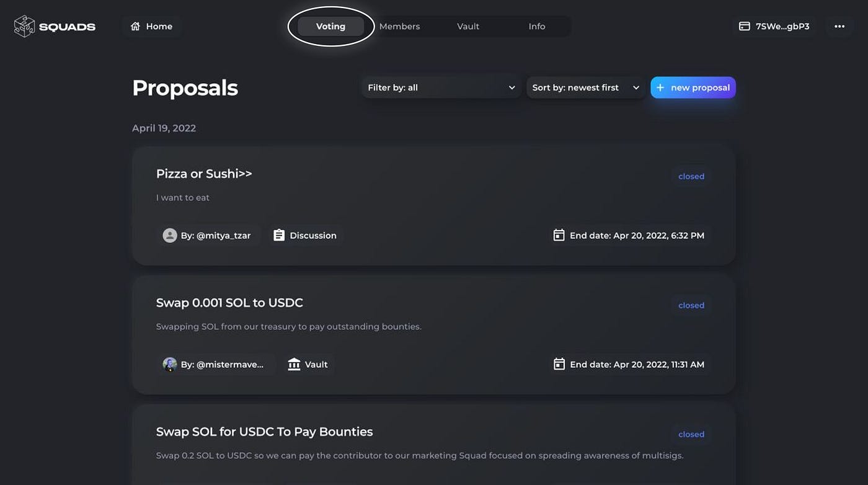Go to the Info tab
The width and height of the screenshot is (868, 485).
[537, 26]
